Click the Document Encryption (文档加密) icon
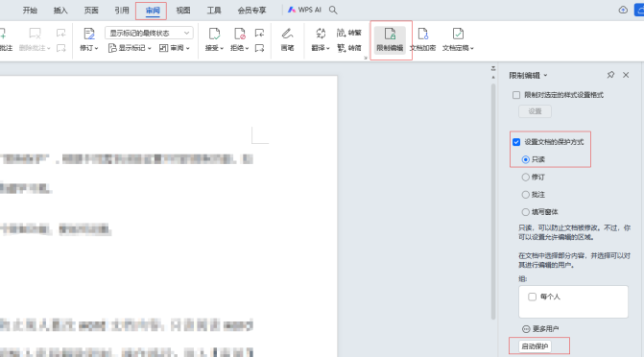 click(x=422, y=39)
